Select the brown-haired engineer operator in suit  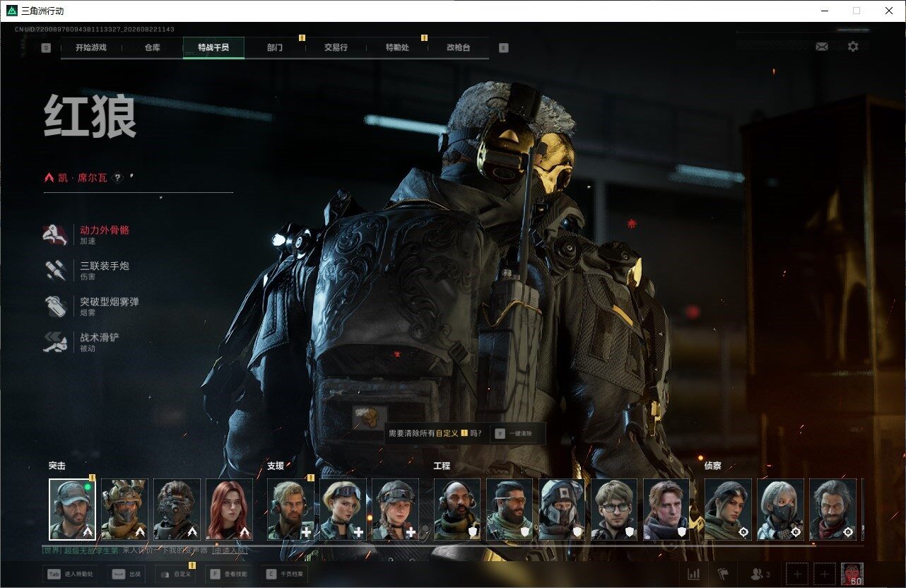click(x=666, y=510)
